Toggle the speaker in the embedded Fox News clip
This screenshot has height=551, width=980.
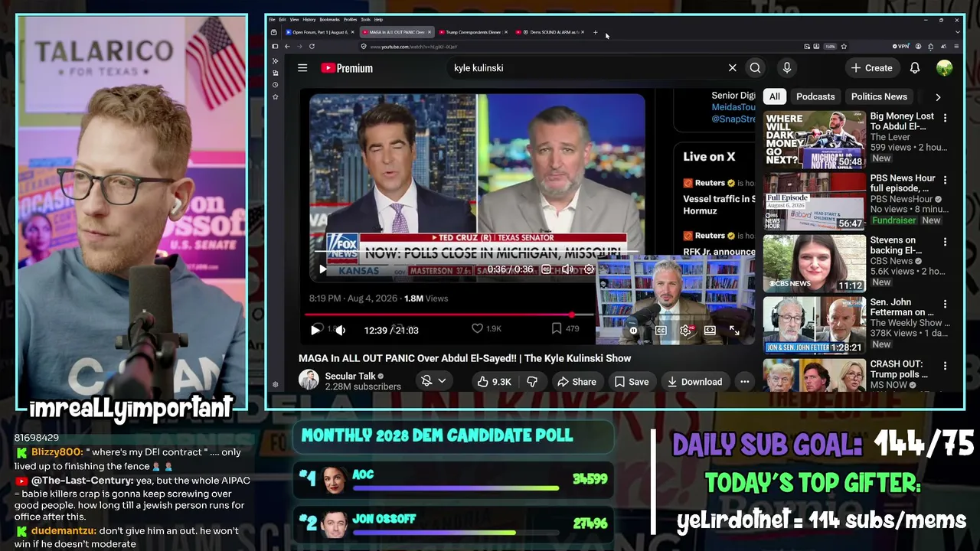567,269
